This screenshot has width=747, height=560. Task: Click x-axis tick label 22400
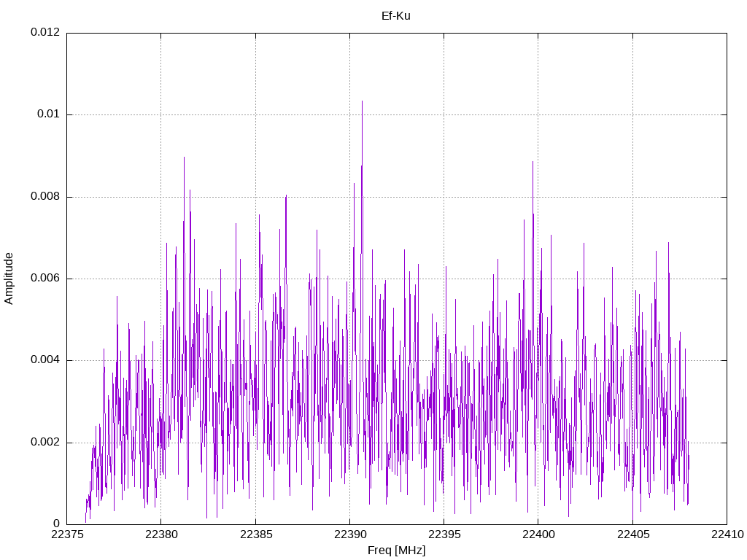(538, 534)
